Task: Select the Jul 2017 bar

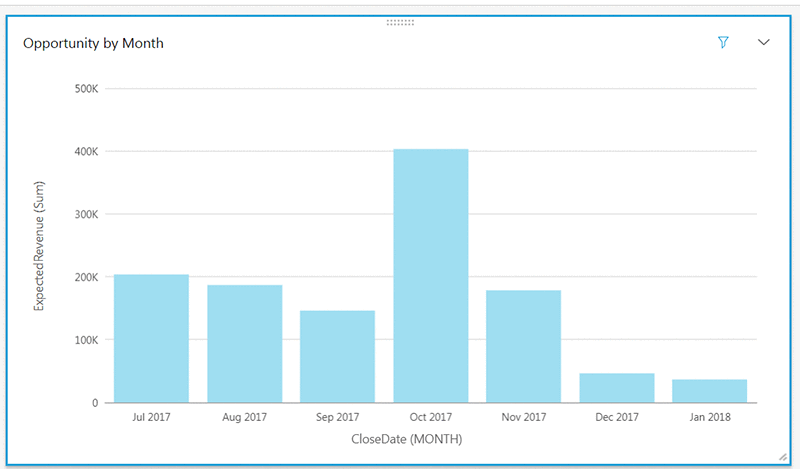Action: 152,338
